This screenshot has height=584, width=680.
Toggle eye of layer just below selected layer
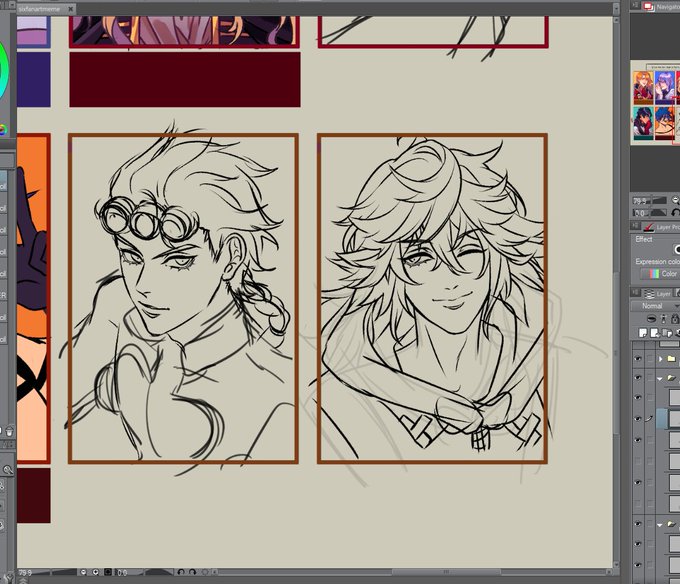coord(638,440)
